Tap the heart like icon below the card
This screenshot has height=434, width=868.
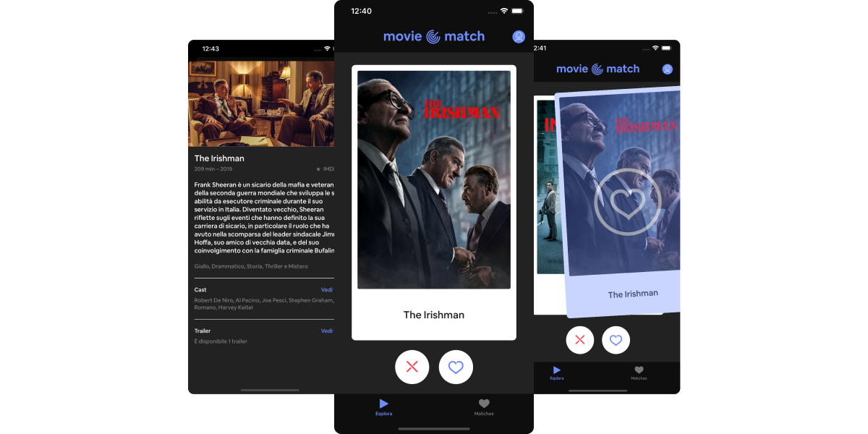click(x=456, y=367)
